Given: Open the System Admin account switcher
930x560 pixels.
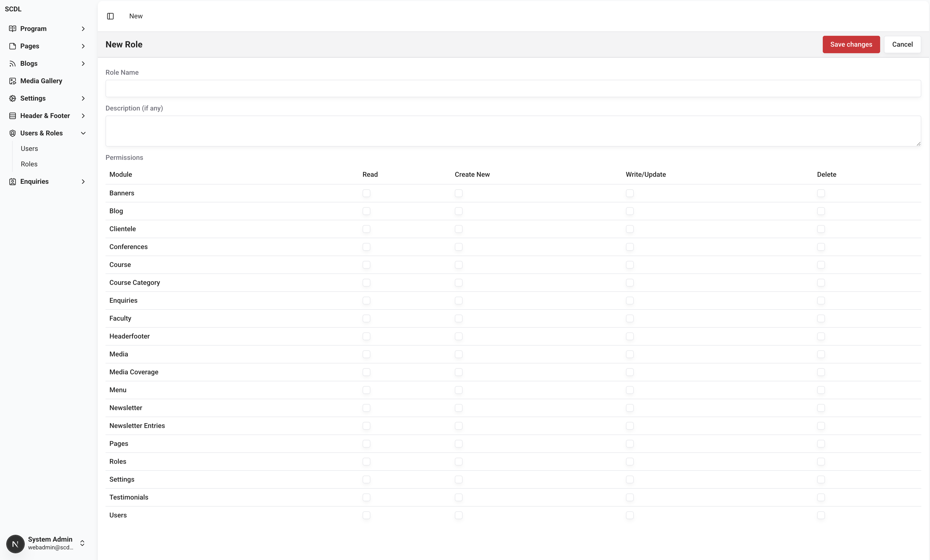Looking at the screenshot, I should (x=82, y=543).
